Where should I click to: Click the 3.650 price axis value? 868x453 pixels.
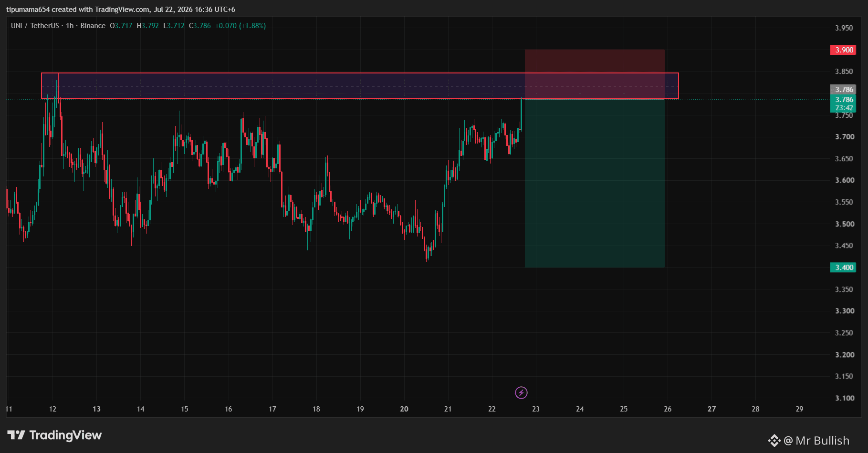point(844,159)
